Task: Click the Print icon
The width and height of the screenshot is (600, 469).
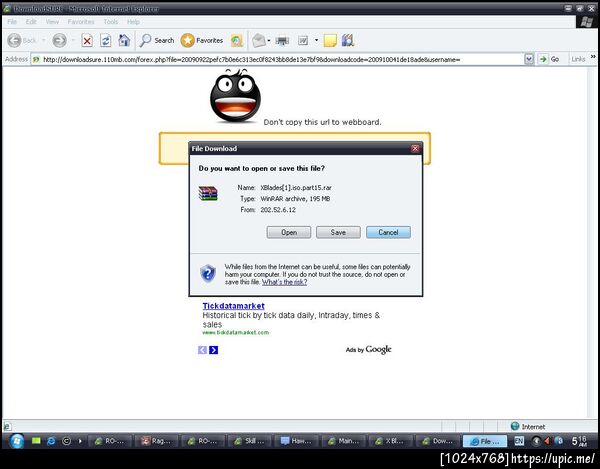Action: pos(282,41)
